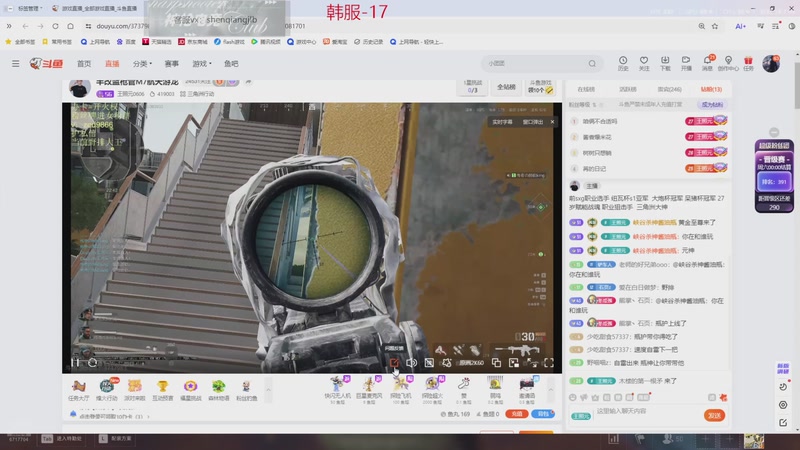Image resolution: width=800 pixels, height=450 pixels.
Task: Open the 任务 gift icon
Action: pyautogui.click(x=748, y=63)
